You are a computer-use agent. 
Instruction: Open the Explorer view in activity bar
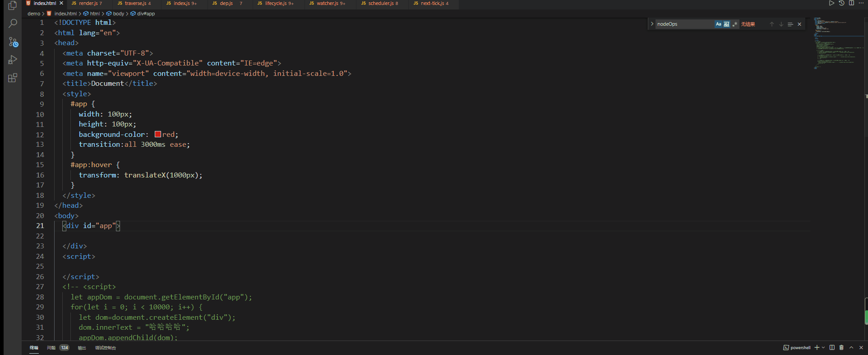(x=13, y=5)
